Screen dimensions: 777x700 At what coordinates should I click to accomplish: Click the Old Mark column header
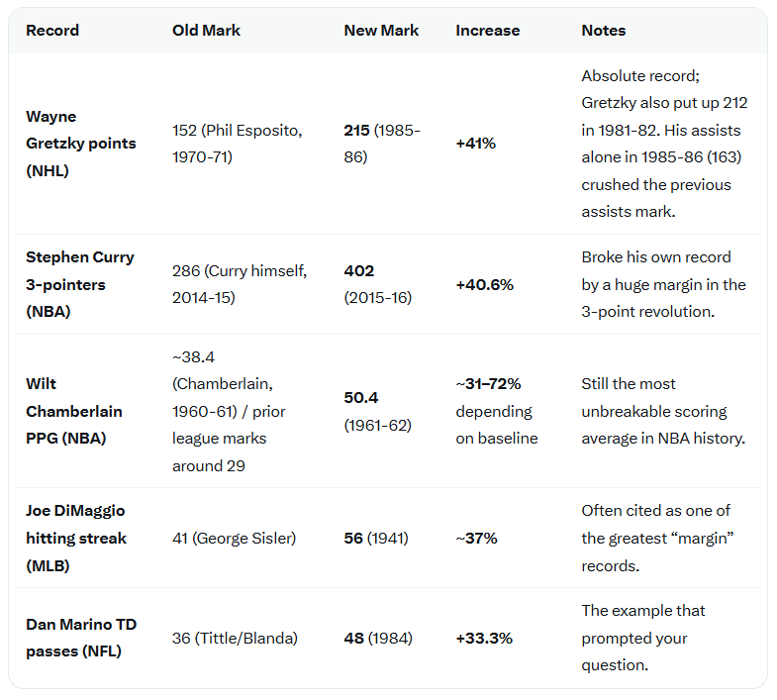click(x=206, y=31)
